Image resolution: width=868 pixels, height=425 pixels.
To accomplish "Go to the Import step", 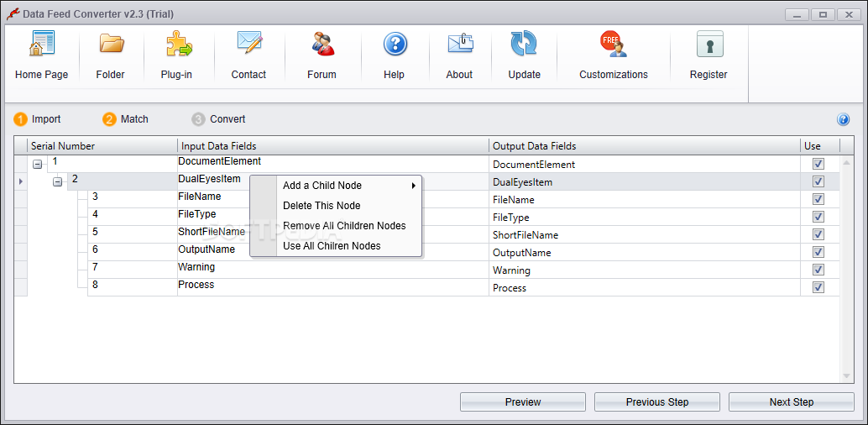I will pyautogui.click(x=38, y=119).
